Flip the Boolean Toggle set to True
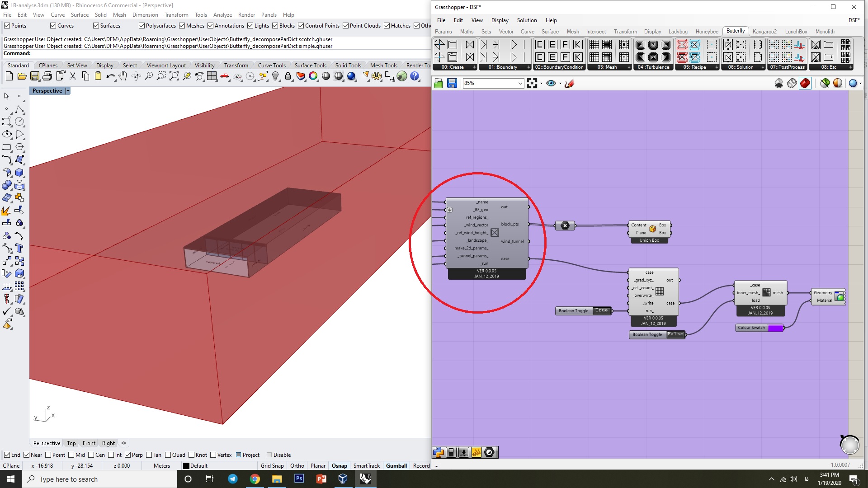 601,310
